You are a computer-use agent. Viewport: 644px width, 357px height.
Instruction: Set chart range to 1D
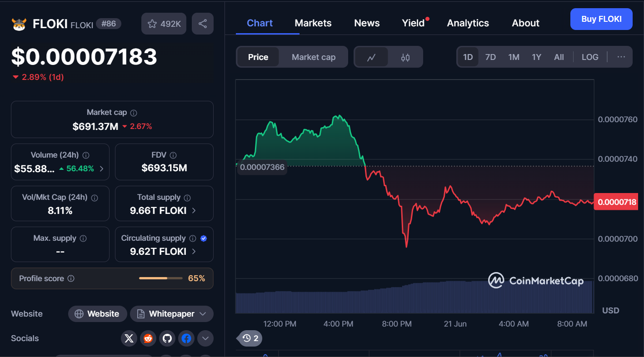tap(468, 57)
